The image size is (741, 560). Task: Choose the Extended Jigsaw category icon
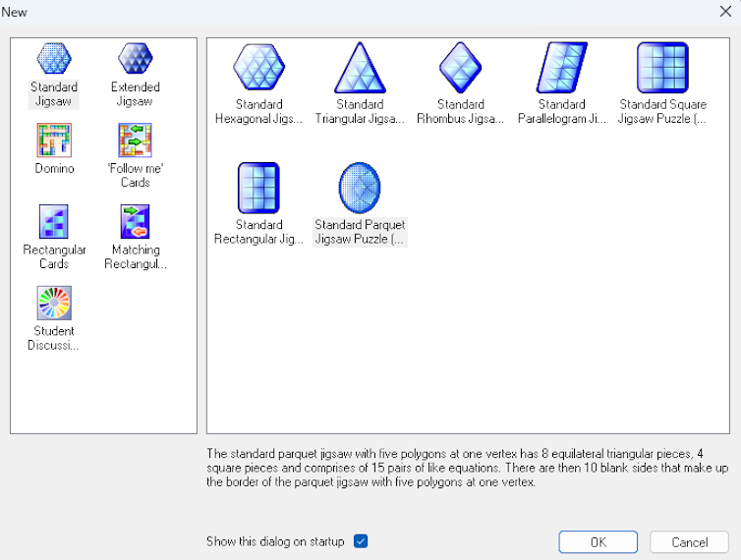pyautogui.click(x=135, y=59)
